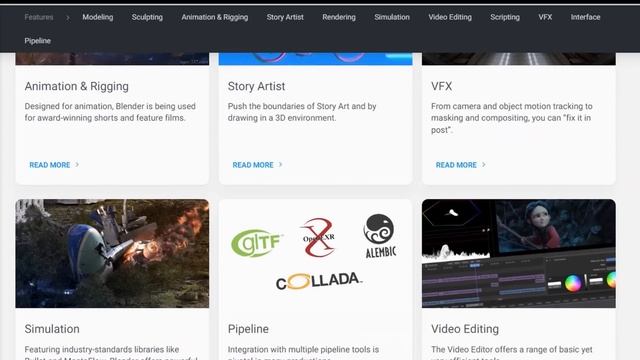Viewport: 640px width, 360px height.
Task: Click READ MORE under Story Artist
Action: point(253,165)
